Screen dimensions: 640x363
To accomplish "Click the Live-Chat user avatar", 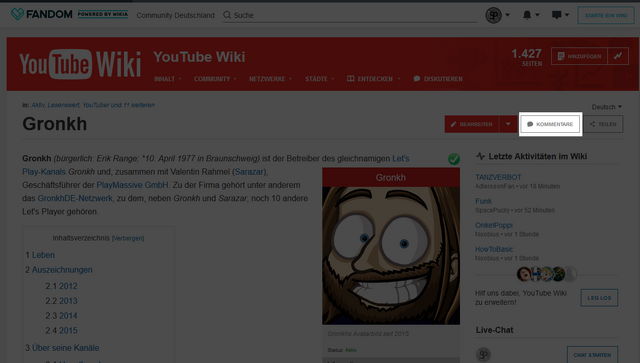I will click(483, 354).
